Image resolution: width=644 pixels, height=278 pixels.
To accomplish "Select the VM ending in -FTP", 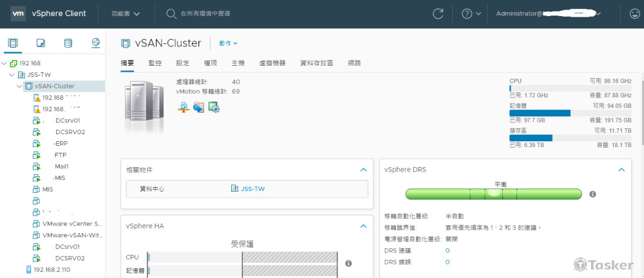I will [60, 155].
